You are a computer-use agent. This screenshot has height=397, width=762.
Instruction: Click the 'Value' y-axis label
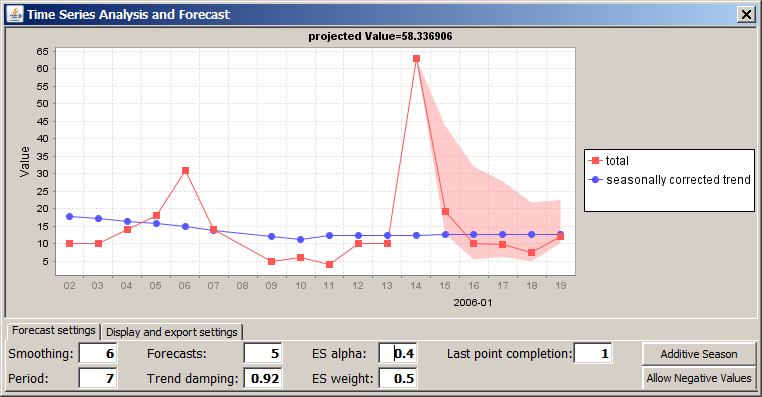point(25,161)
